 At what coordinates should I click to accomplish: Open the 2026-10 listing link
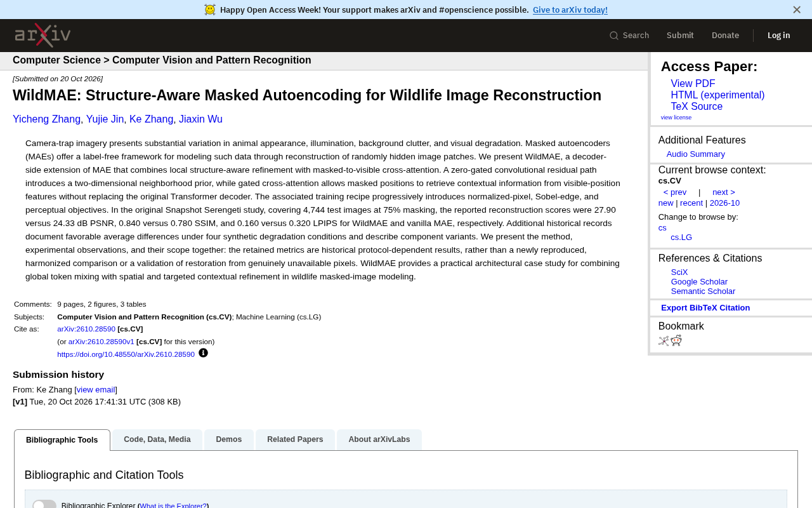click(x=724, y=203)
